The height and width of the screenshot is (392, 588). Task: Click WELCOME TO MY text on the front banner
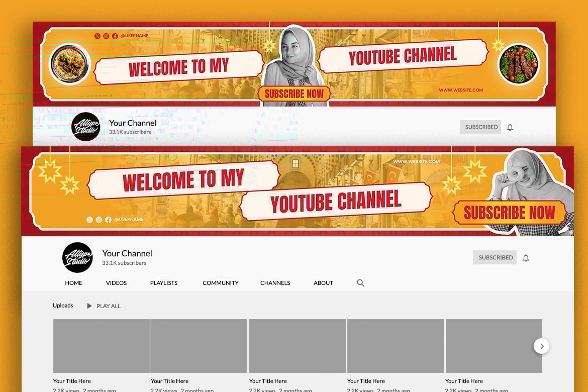tap(183, 180)
